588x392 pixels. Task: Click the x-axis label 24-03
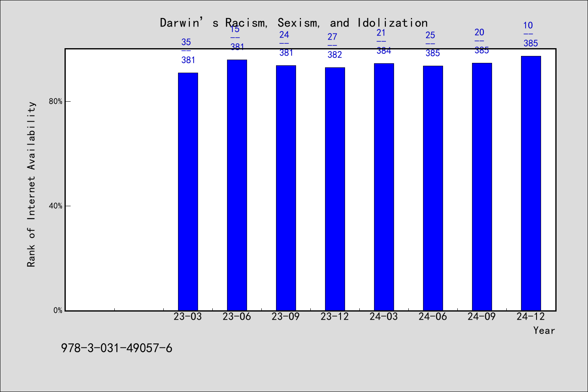coord(384,316)
